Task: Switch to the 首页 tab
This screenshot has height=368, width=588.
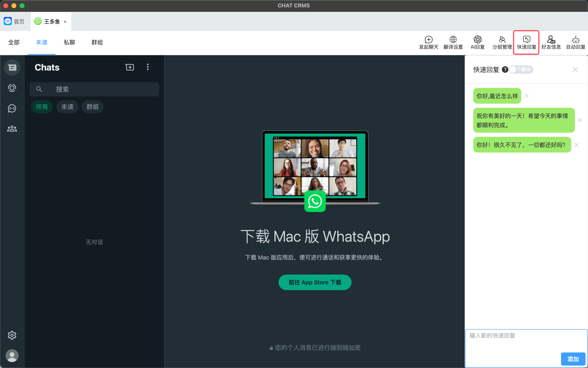Action: tap(15, 21)
